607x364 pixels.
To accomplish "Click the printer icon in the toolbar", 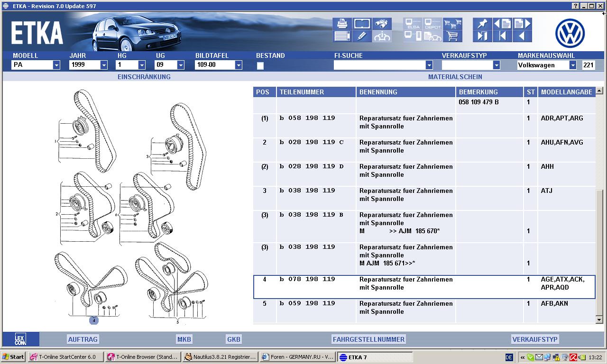I will [x=342, y=24].
